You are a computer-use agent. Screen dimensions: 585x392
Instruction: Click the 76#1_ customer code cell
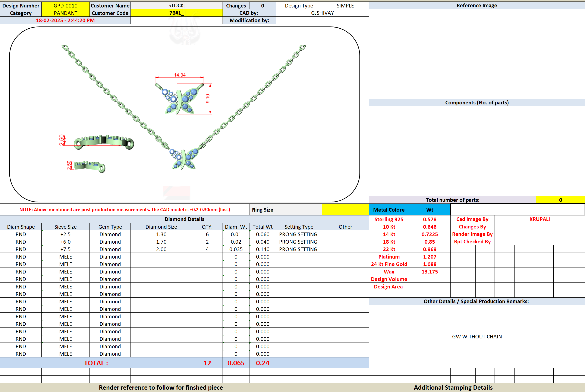tap(176, 13)
